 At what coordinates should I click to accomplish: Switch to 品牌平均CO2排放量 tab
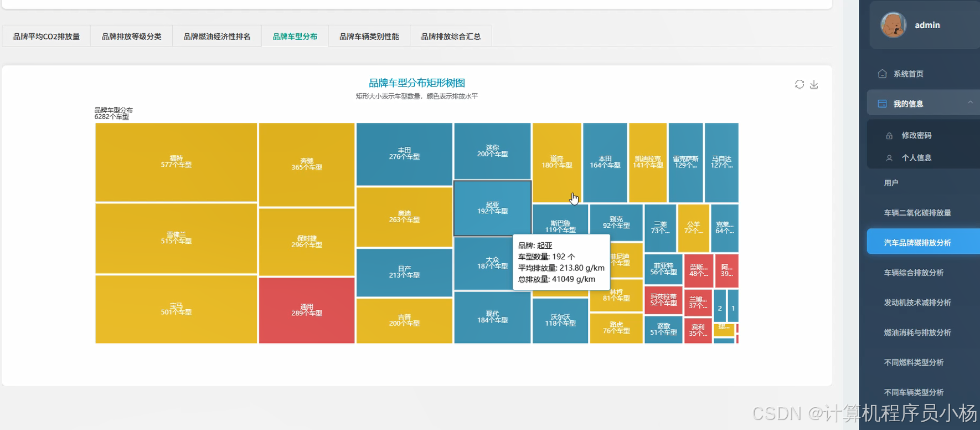click(x=47, y=37)
